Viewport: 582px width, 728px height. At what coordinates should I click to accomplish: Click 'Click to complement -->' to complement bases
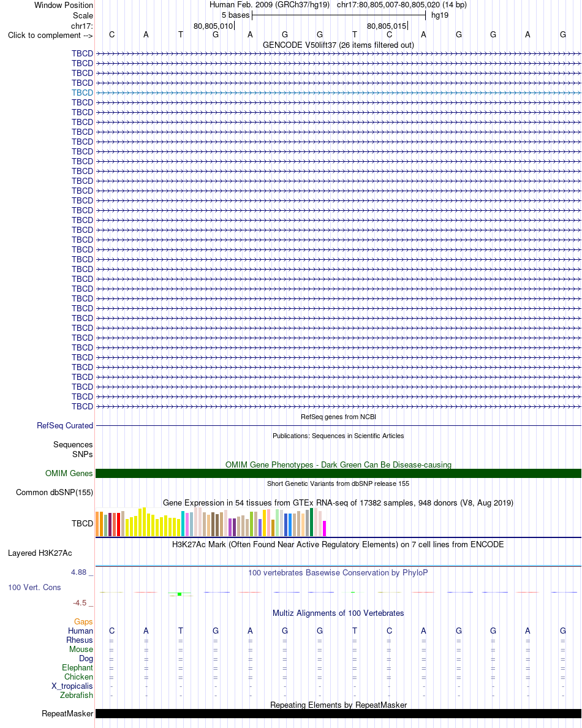click(50, 36)
